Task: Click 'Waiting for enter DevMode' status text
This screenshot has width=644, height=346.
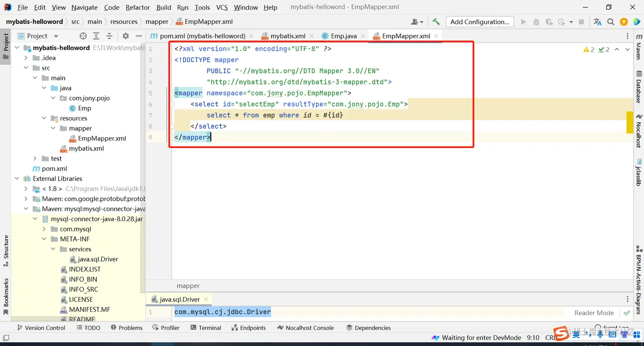Action: [481, 338]
